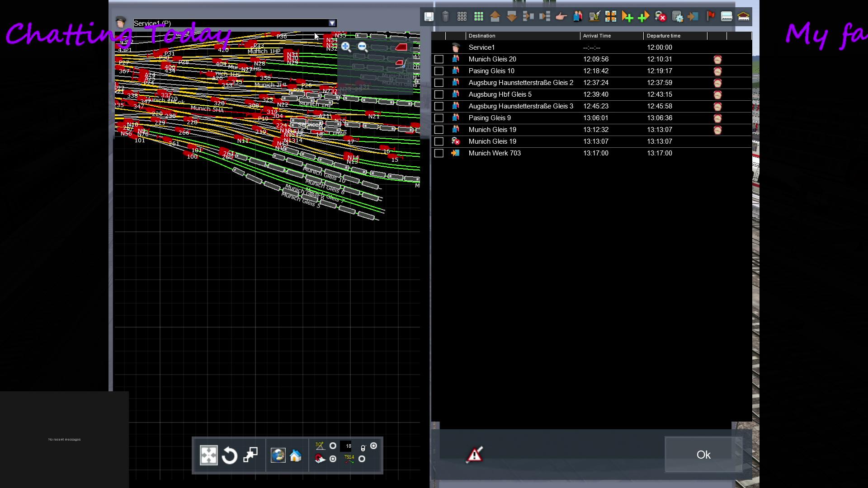Move the instruction down with the orange down arrow

[x=512, y=17]
